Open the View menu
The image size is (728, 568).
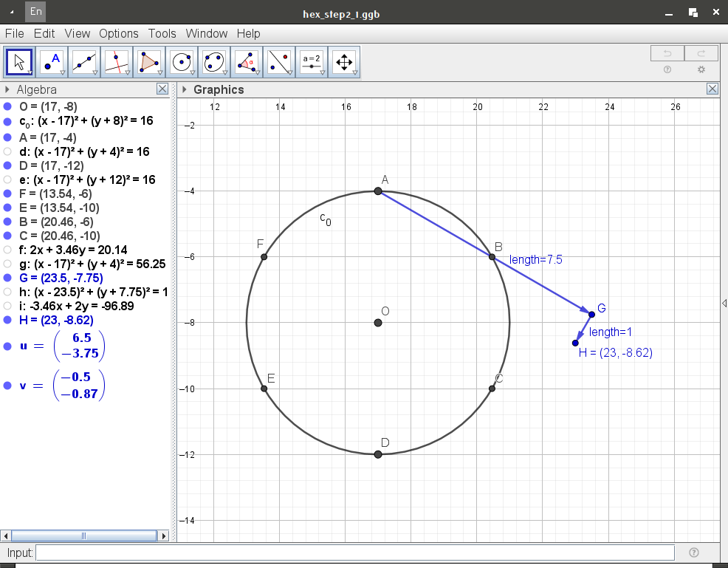click(x=77, y=33)
